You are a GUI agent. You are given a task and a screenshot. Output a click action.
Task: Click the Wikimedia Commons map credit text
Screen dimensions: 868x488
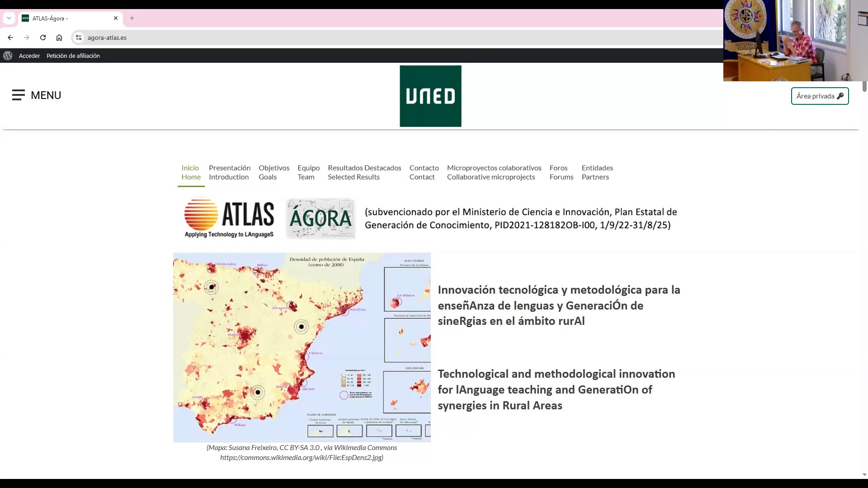(x=302, y=452)
